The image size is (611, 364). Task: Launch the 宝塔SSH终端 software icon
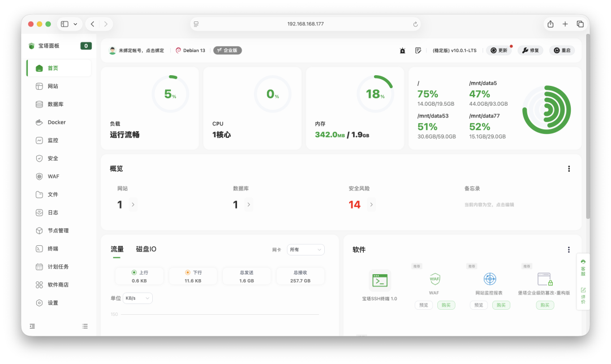380,280
